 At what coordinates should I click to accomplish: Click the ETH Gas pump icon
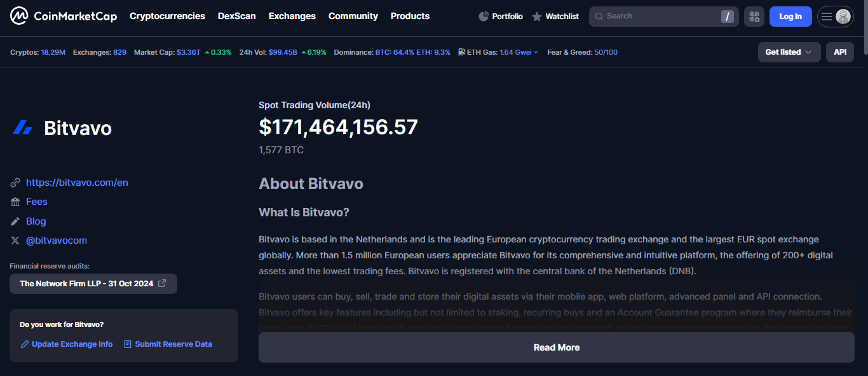coord(461,52)
